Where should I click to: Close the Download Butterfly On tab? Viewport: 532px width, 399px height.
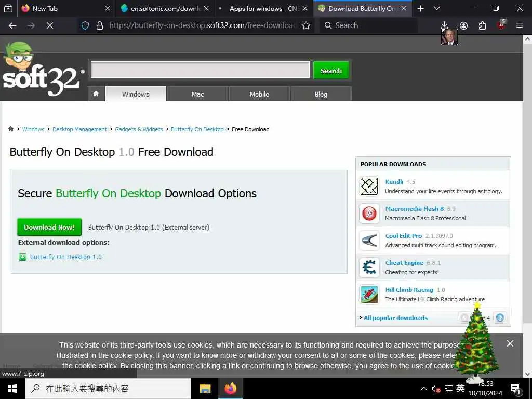pos(404,8)
